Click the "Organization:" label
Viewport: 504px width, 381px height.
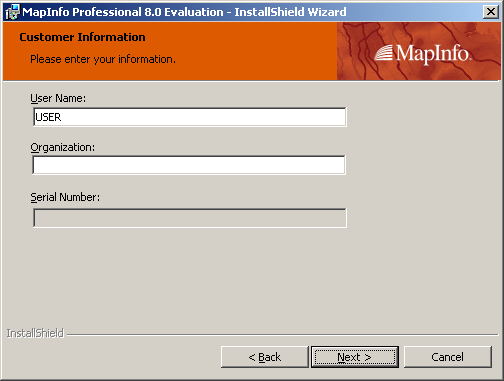(x=63, y=147)
